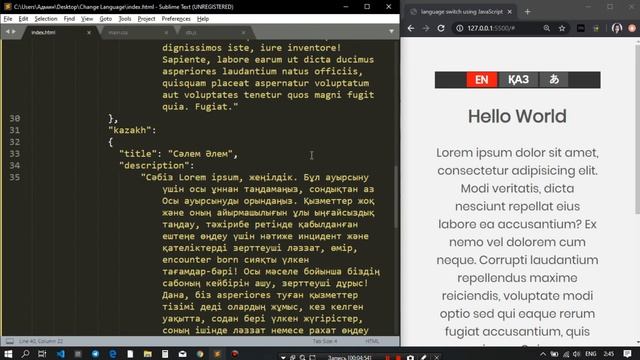Open the Chrome profile avatar

click(x=617, y=28)
